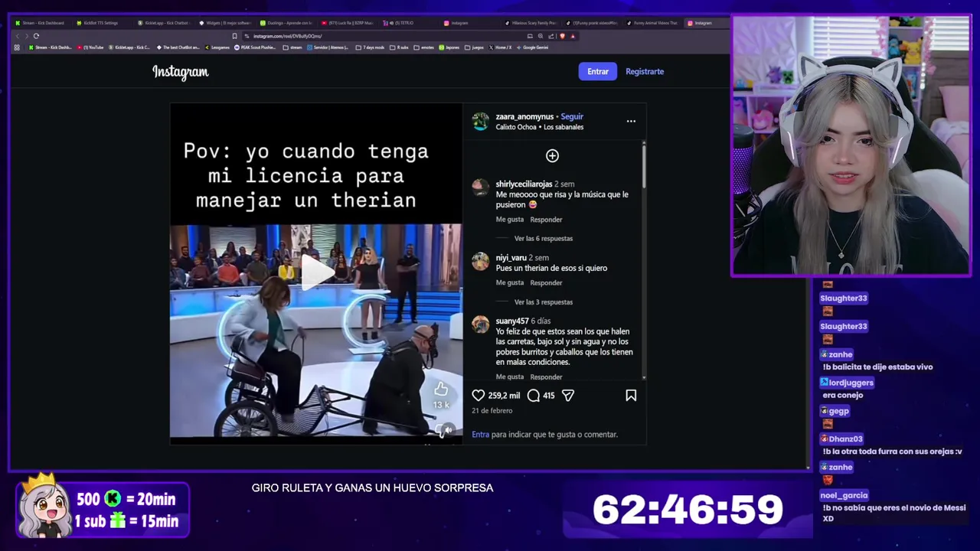Click the Brave rewards triangle icon
The image size is (980, 551).
tap(573, 36)
